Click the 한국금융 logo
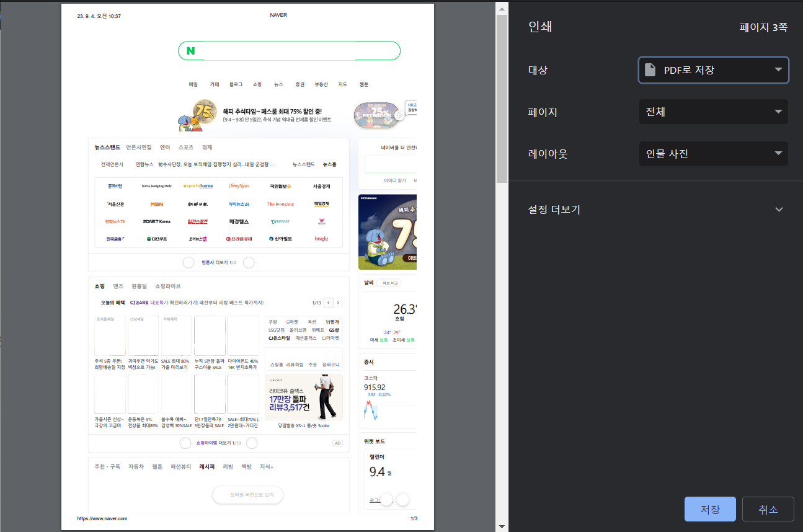Viewport: 803px width, 532px height. (x=115, y=239)
